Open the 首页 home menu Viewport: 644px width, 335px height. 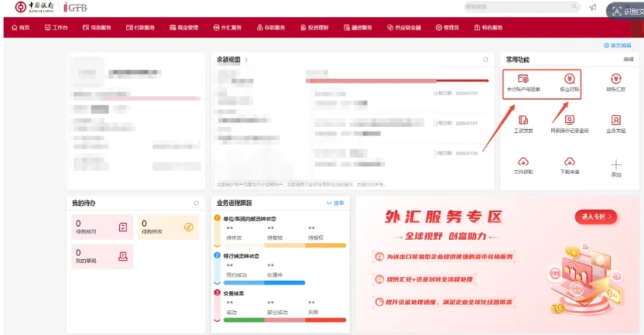click(x=20, y=27)
